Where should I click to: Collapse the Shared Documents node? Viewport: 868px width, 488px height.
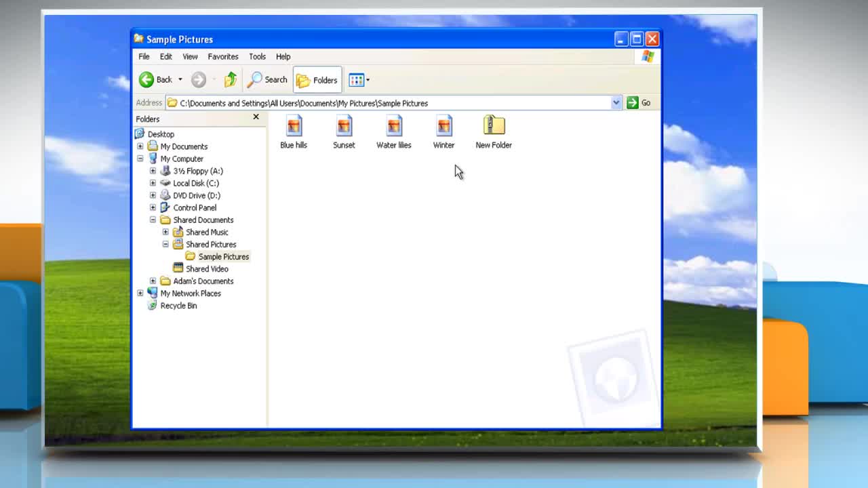(153, 220)
